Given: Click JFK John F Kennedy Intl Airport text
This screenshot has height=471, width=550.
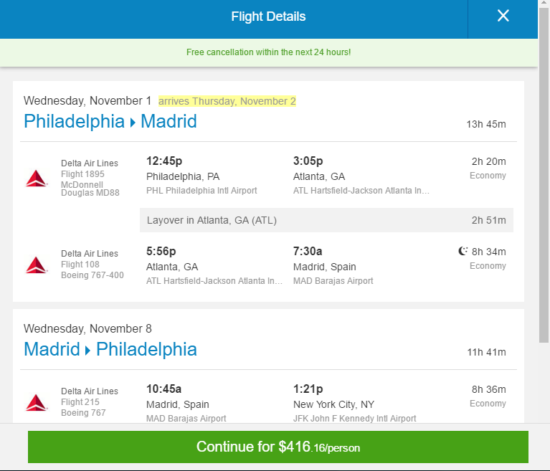Looking at the screenshot, I should point(355,418).
